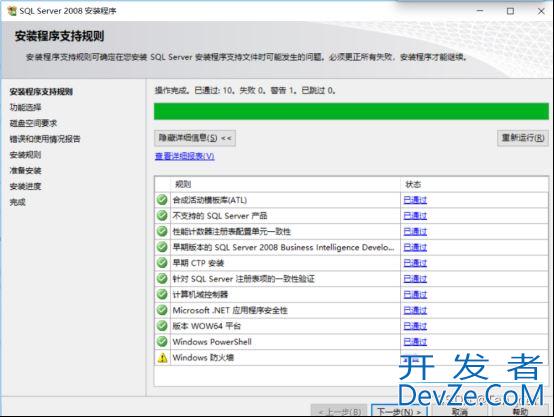
Task: Click the operation summary text 操作完成
Action: (245, 90)
